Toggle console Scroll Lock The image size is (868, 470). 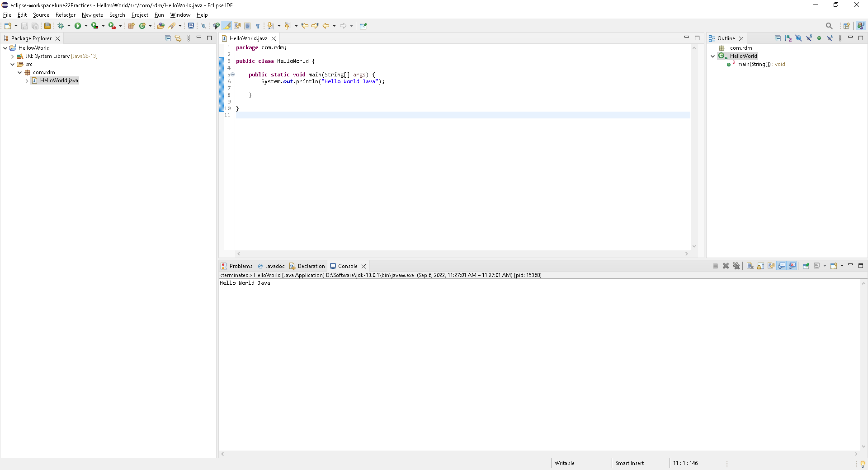click(760, 266)
